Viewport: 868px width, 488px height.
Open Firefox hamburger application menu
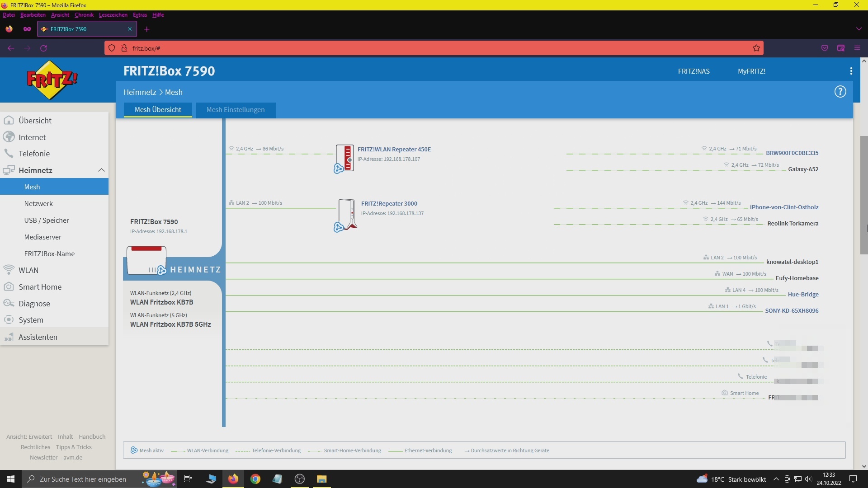coord(857,48)
